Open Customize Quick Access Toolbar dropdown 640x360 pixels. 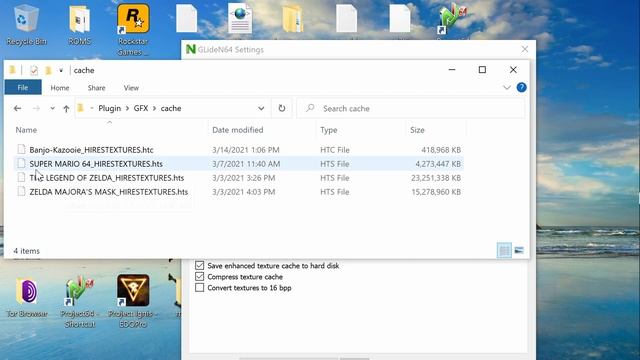click(x=61, y=70)
